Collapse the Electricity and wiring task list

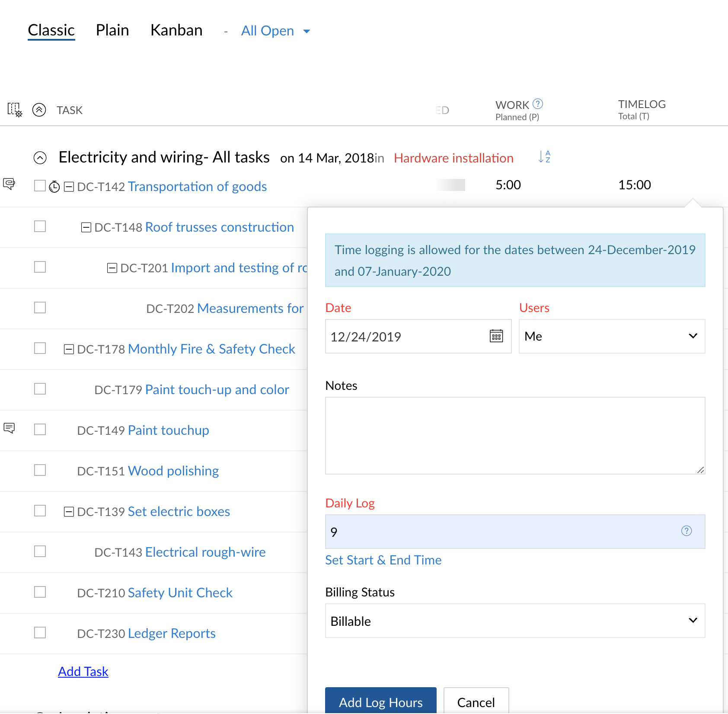tap(40, 158)
